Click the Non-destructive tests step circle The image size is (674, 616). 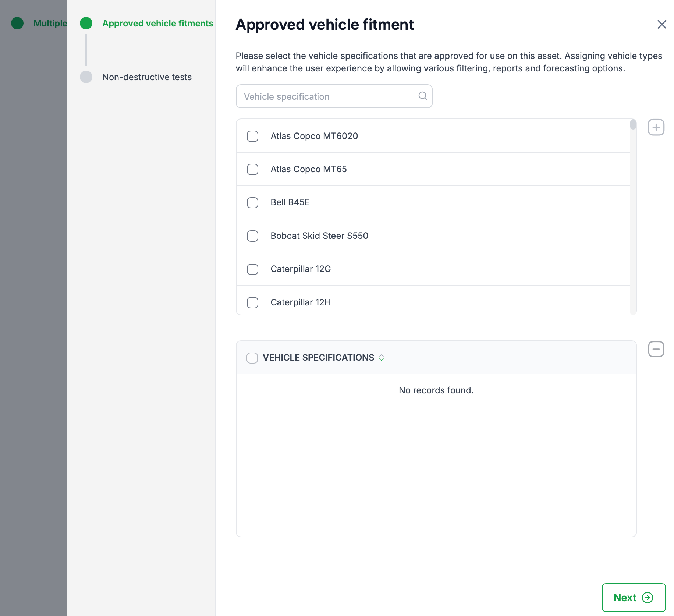86,77
